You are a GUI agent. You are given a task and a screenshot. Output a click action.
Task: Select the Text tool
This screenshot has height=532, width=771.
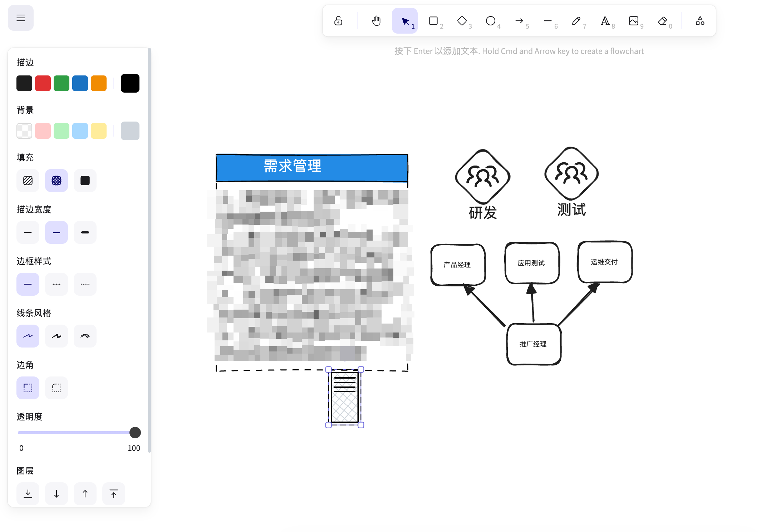click(x=605, y=21)
